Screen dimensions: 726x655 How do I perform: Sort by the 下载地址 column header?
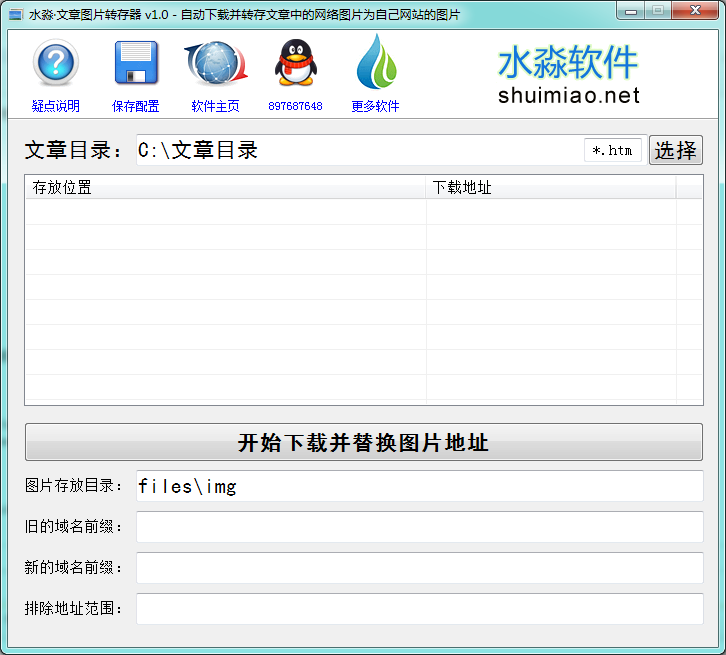551,187
